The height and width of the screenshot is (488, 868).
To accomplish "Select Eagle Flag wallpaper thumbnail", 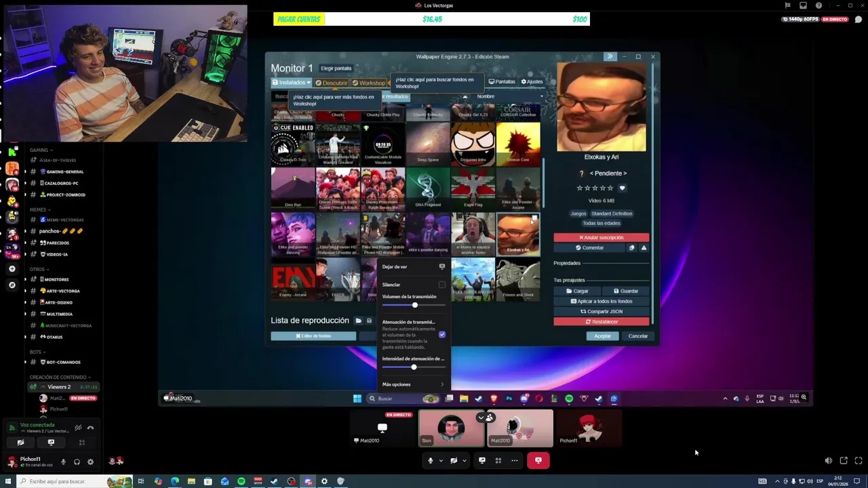I will tap(473, 188).
